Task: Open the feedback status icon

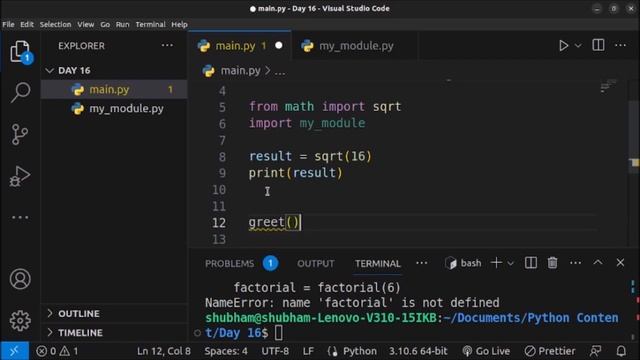Action: [596, 351]
